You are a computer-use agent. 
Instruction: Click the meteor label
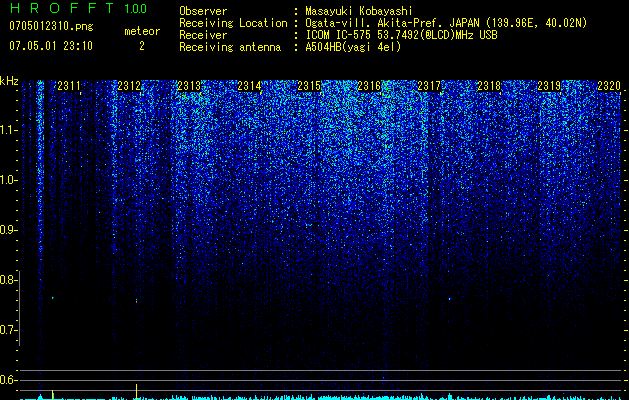[x=142, y=31]
